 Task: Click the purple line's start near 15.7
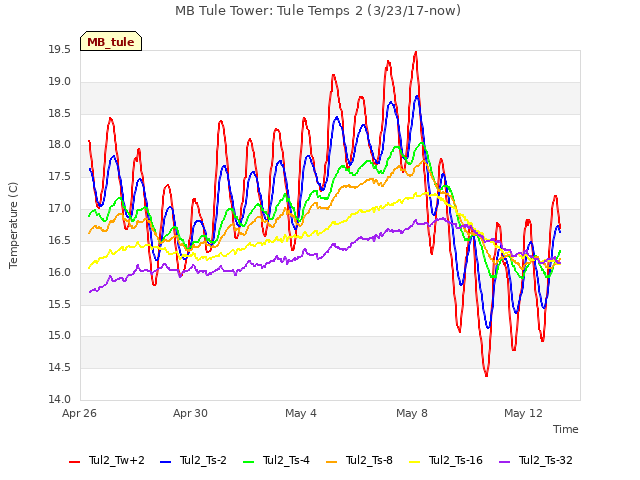click(90, 292)
